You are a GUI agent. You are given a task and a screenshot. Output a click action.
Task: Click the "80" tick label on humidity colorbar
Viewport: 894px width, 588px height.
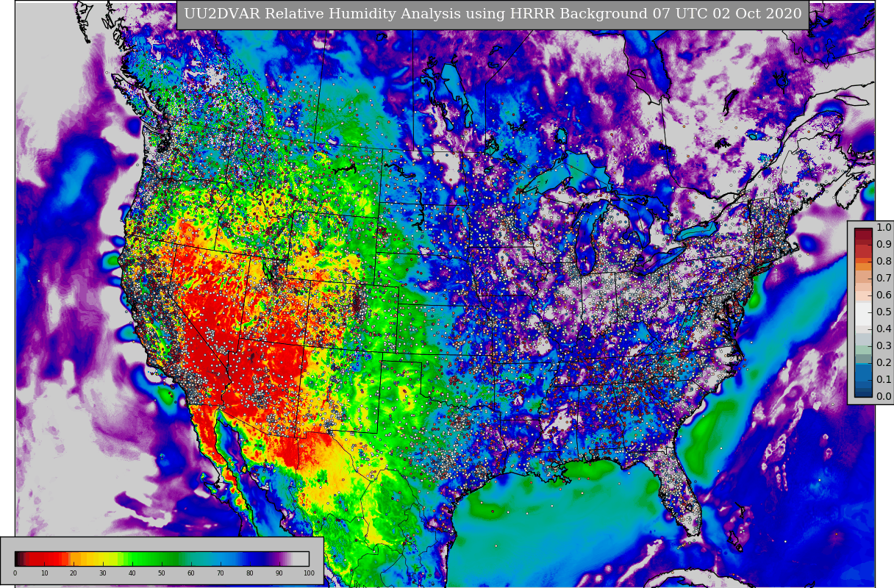pos(250,573)
